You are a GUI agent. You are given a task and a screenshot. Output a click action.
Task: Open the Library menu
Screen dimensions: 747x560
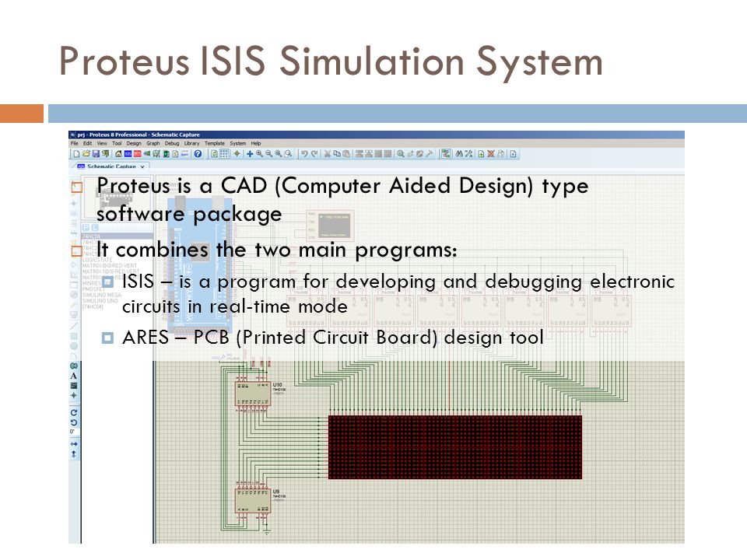pyautogui.click(x=191, y=143)
